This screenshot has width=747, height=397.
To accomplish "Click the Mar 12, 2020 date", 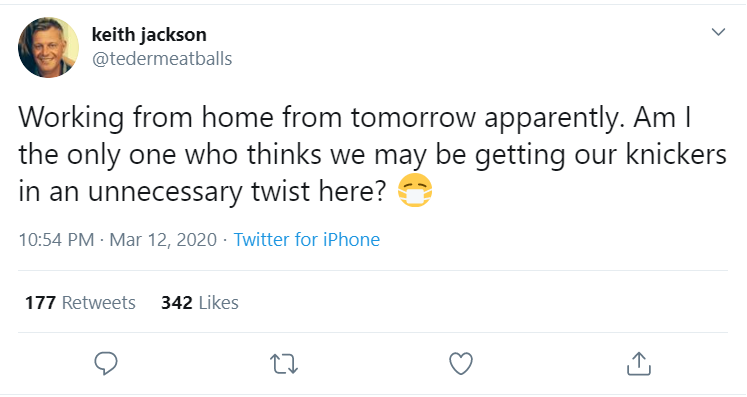I will [163, 239].
